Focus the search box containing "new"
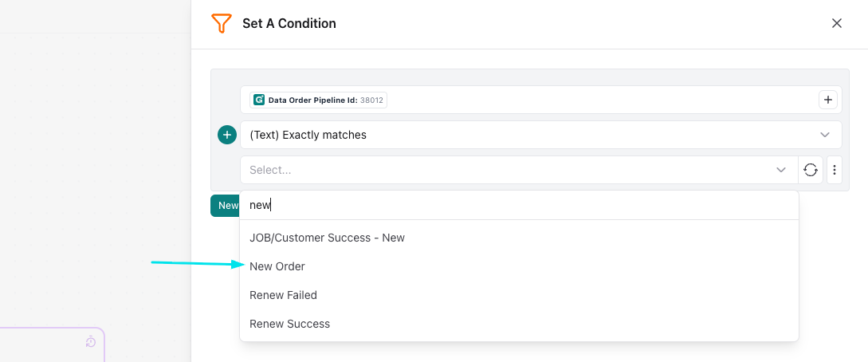The image size is (868, 362). point(518,205)
